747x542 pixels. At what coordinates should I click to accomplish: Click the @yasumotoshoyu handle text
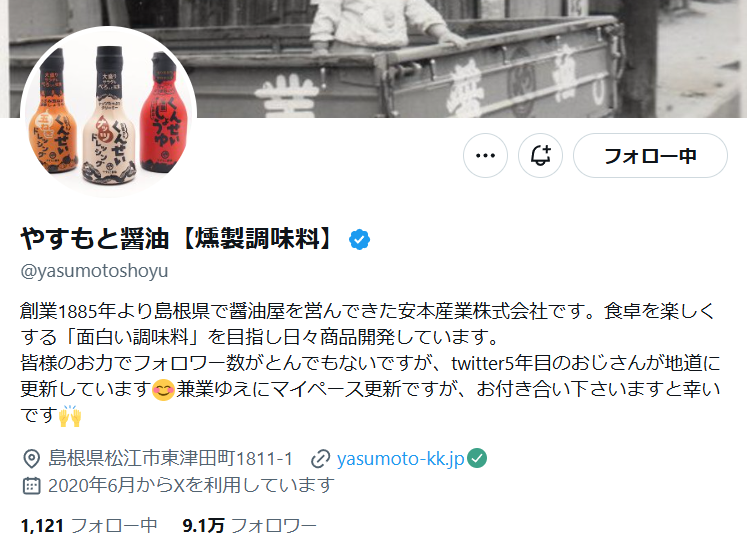tap(94, 271)
